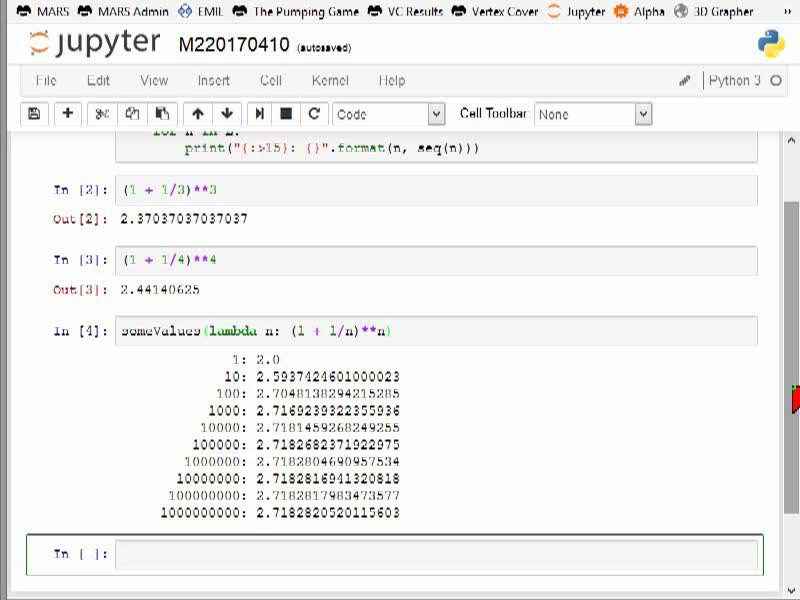Open the Kernel menu
This screenshot has height=600, width=800.
tap(330, 81)
